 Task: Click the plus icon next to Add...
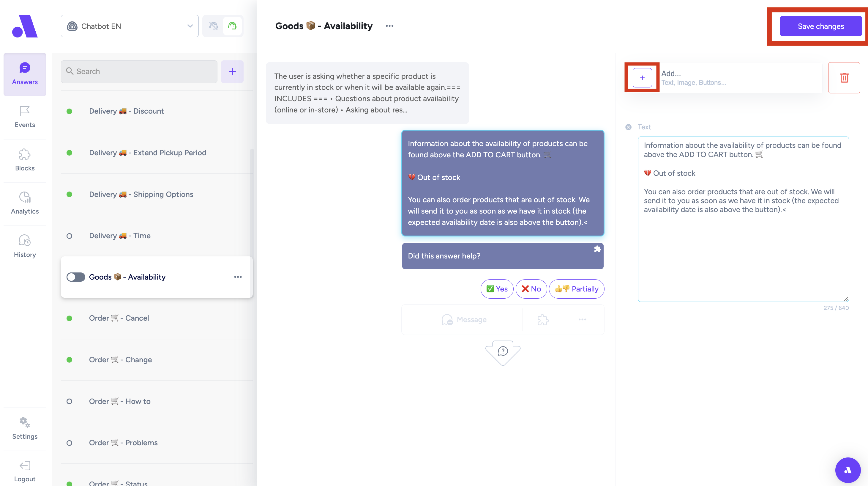click(x=642, y=78)
